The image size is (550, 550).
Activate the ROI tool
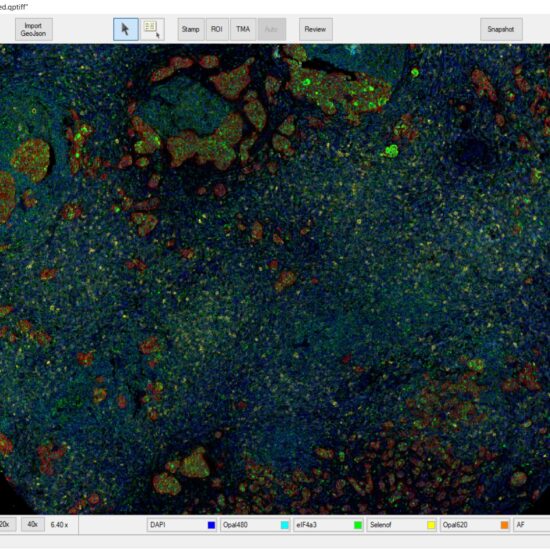point(217,29)
